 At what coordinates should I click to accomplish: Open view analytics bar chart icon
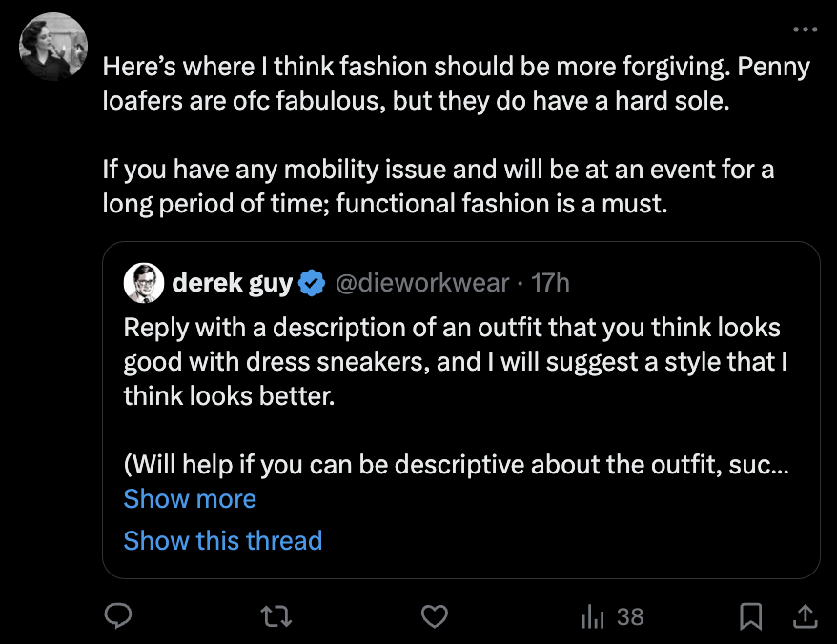[x=593, y=616]
